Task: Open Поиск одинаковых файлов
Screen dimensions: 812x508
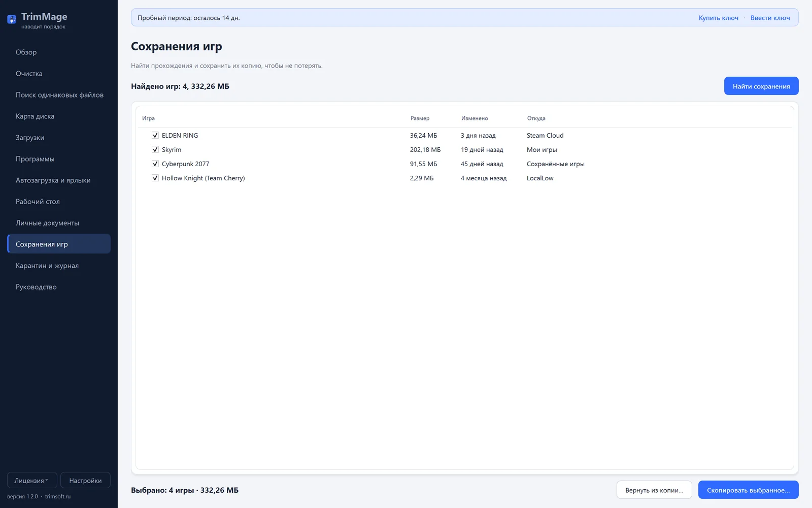Action: (x=59, y=95)
